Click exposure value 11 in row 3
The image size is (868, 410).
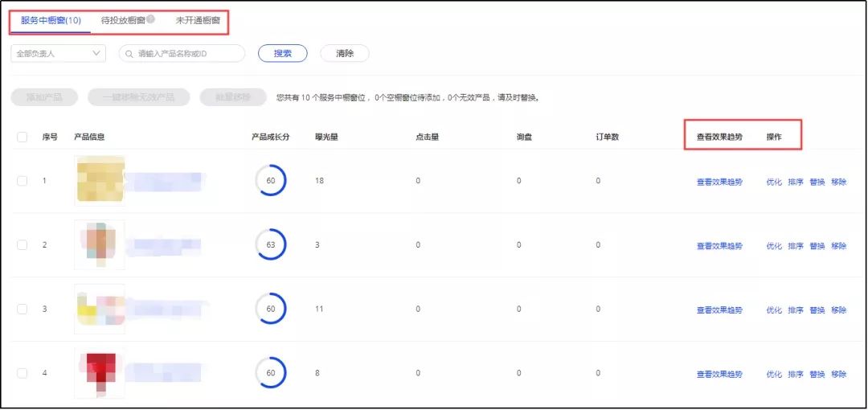319,310
